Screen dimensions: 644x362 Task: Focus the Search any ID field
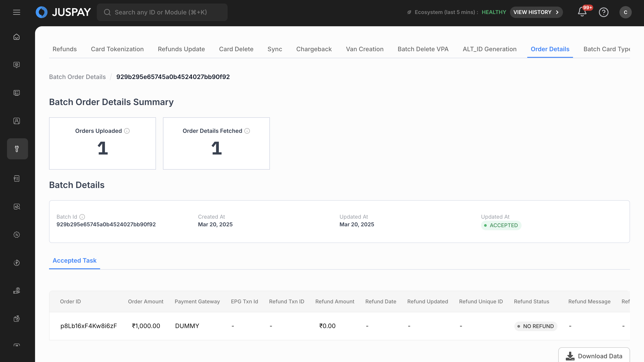tap(162, 12)
